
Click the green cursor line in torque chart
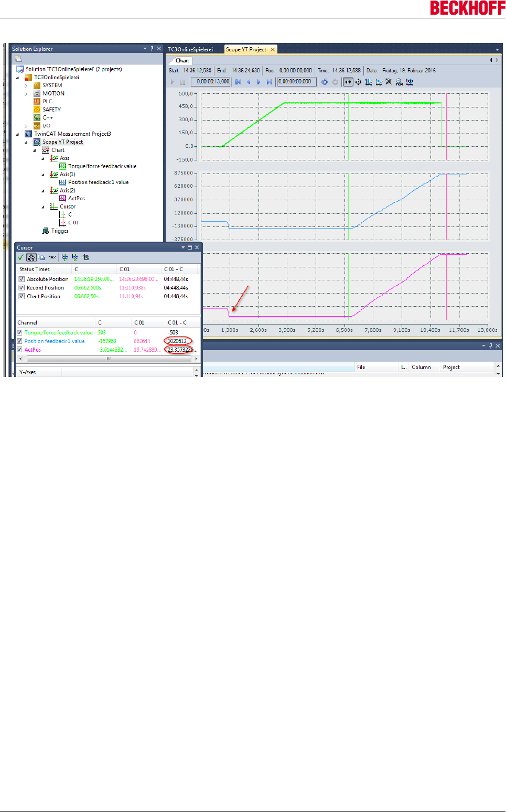[348, 127]
